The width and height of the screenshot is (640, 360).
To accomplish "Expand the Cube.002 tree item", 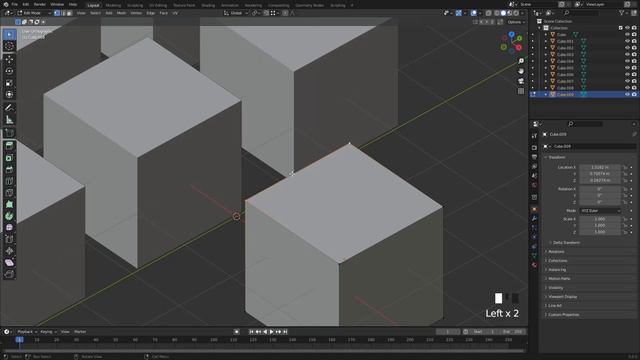I will point(546,48).
